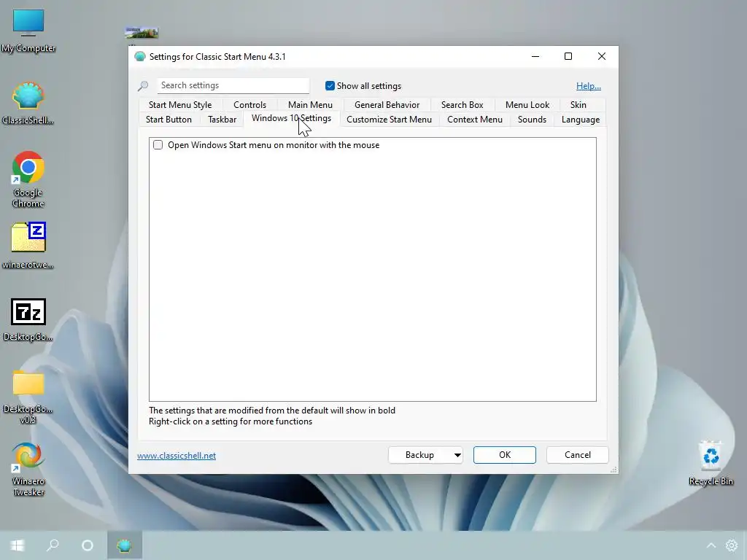Open Customize Start Menu tab
The height and width of the screenshot is (560, 747).
[x=390, y=120]
